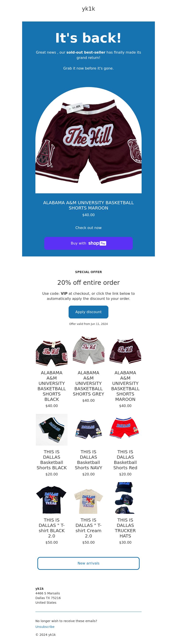The image size is (177, 644).
Task: Open the black Dallas T-shirt image
Action: pyautogui.click(x=52, y=498)
